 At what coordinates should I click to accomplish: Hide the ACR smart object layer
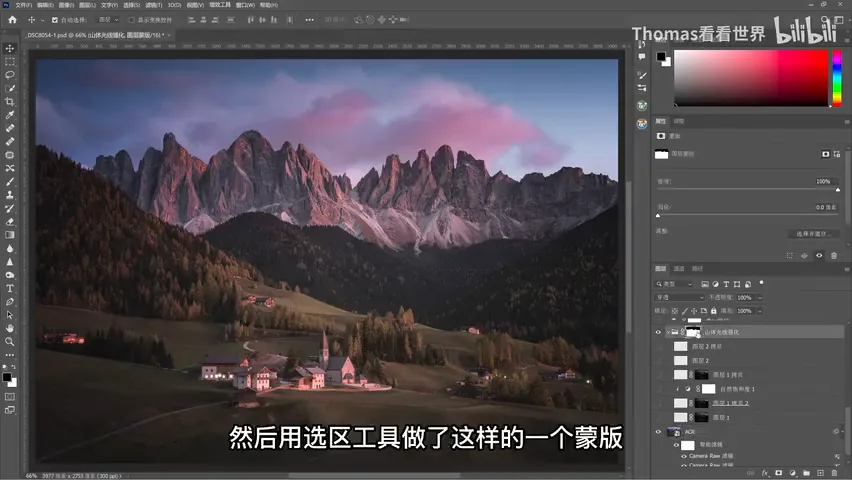[658, 432]
